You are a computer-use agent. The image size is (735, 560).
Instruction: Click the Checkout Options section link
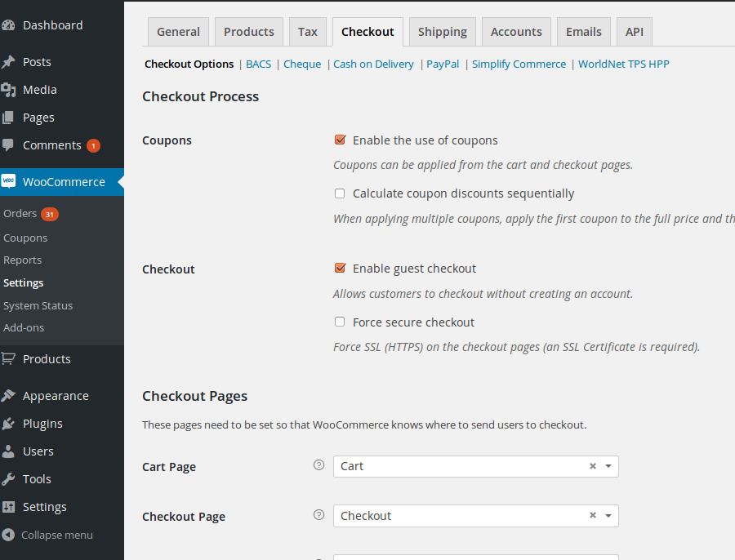click(x=189, y=64)
